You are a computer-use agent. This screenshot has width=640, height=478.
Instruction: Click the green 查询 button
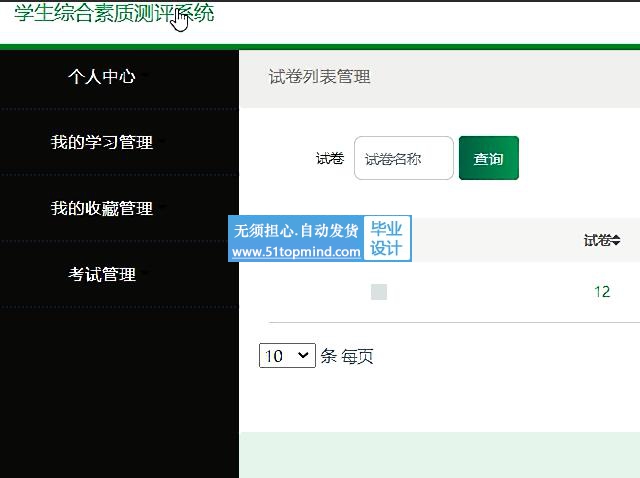pos(489,158)
